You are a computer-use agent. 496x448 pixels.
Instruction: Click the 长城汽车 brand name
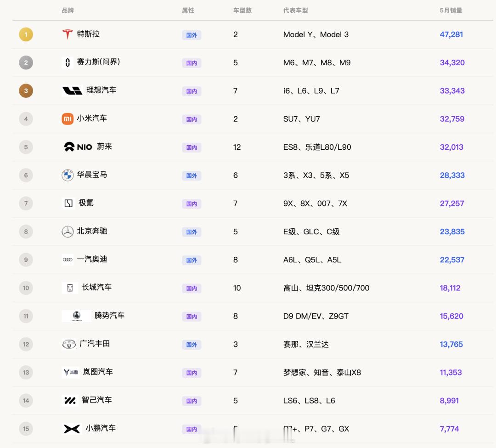point(96,287)
